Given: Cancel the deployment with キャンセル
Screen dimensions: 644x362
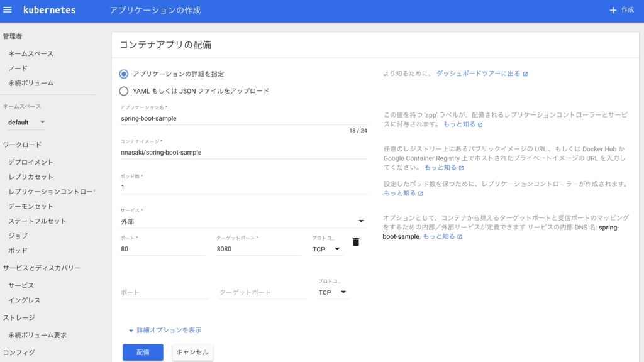Looking at the screenshot, I should click(x=192, y=352).
